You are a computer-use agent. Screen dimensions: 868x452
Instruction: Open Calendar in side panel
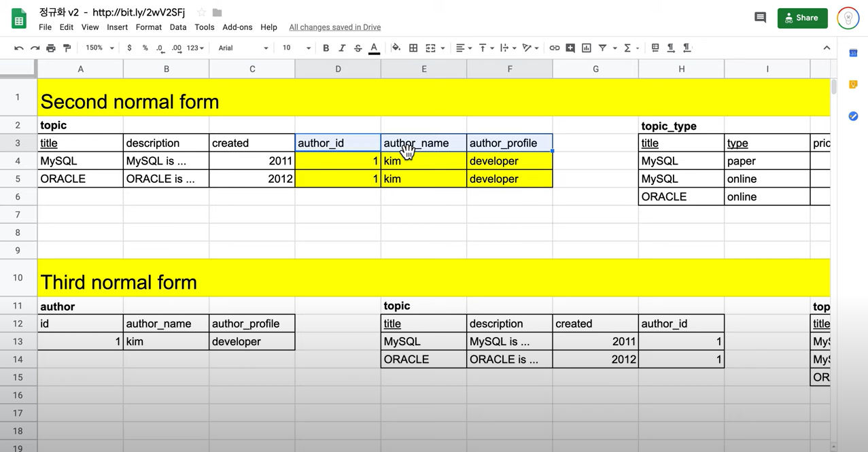click(853, 53)
